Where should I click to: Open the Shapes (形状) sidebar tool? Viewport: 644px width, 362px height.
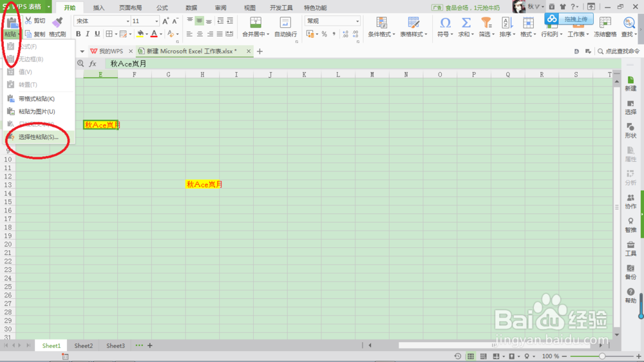click(x=630, y=131)
